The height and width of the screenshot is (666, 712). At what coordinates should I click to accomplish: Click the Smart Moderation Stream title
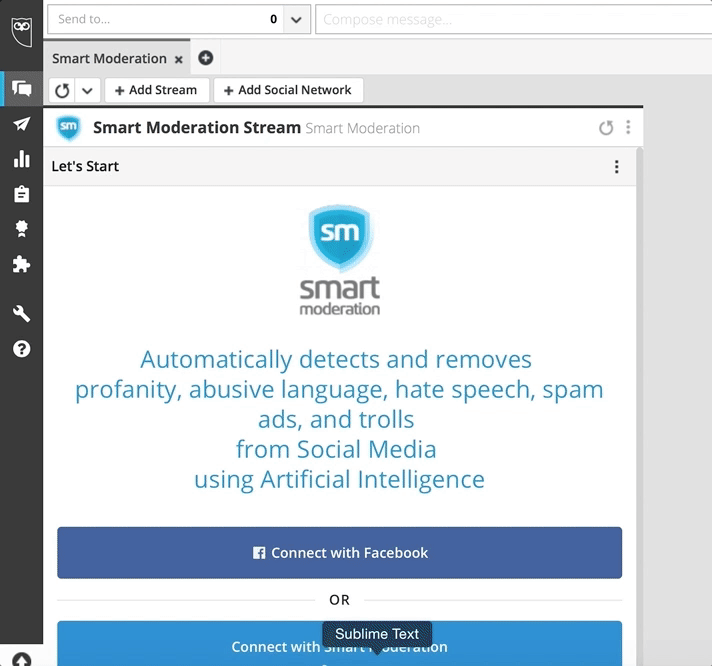point(197,128)
